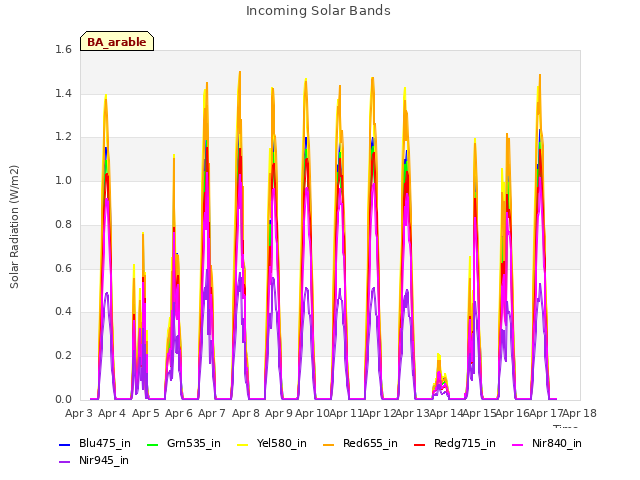Image resolution: width=640 pixels, height=480 pixels.
Task: Click the 0.0 y-axis tick label
Action: pos(63,399)
